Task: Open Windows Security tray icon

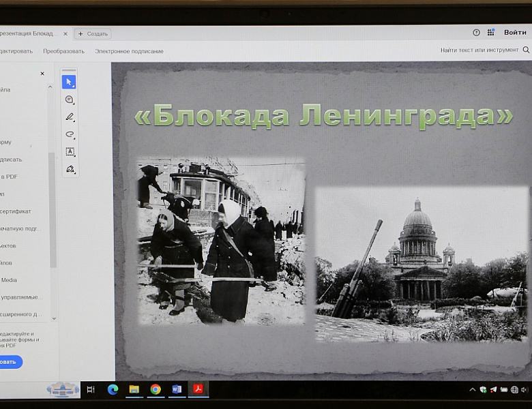Action: point(483,390)
